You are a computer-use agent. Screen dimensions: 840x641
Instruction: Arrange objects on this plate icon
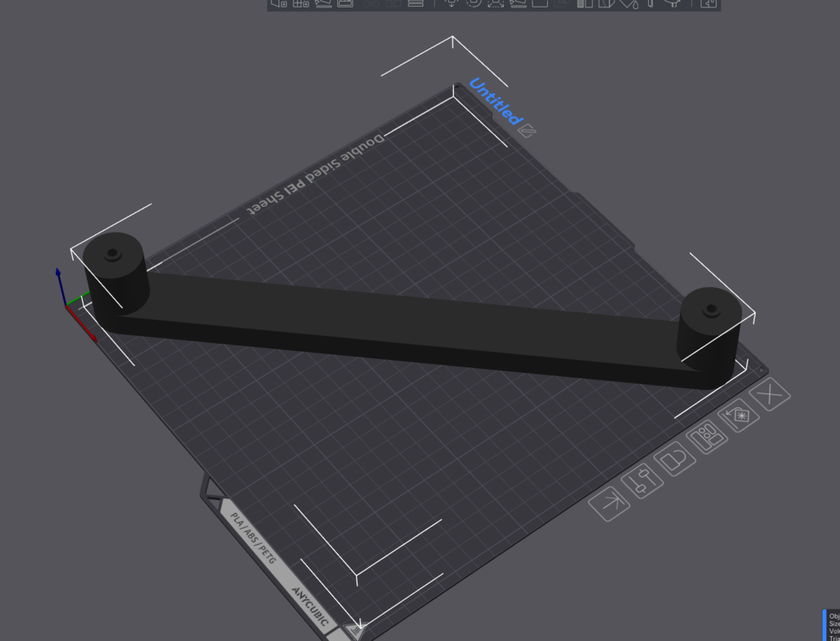707,437
